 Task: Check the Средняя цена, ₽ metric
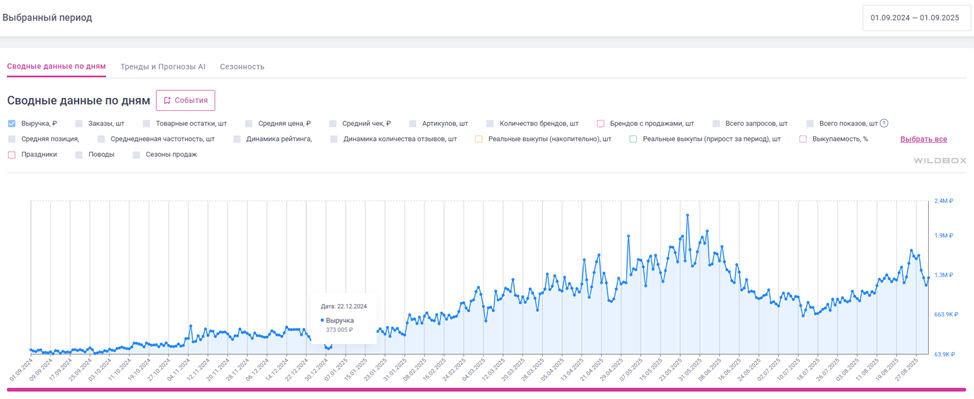tap(248, 123)
